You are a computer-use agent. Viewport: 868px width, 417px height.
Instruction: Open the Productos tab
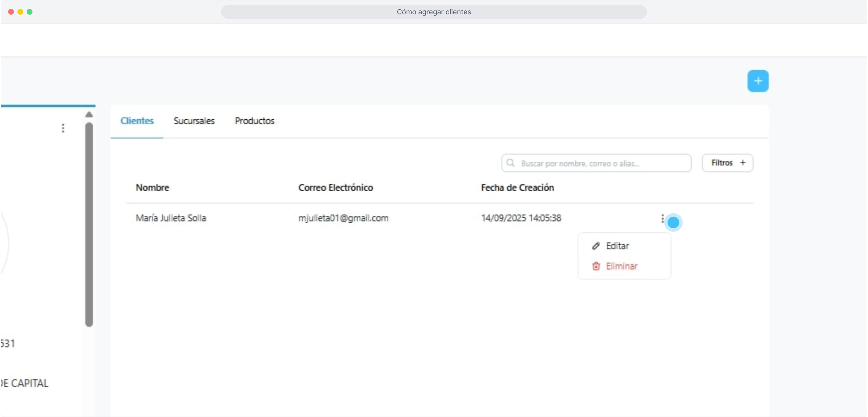(254, 121)
